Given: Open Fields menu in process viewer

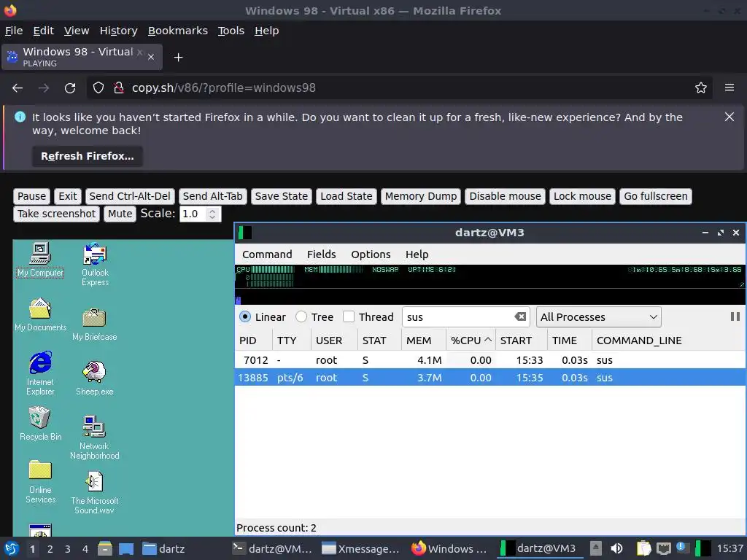Looking at the screenshot, I should click(321, 254).
